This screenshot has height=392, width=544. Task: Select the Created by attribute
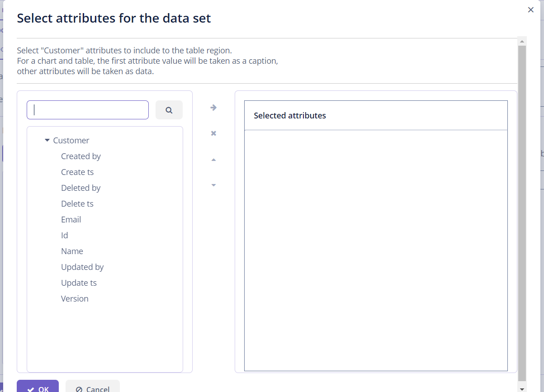click(x=81, y=156)
